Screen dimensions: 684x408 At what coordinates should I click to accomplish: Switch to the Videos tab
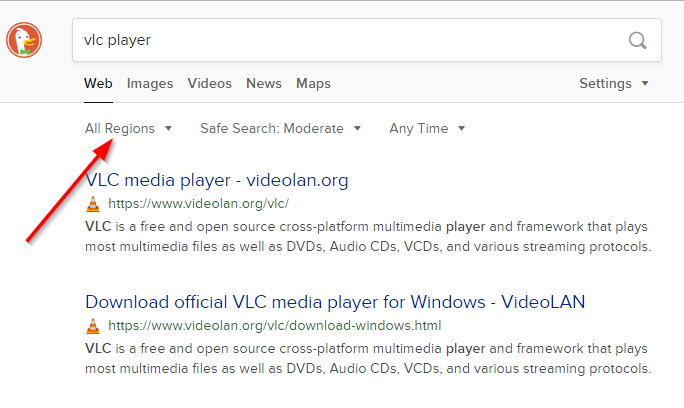(209, 83)
